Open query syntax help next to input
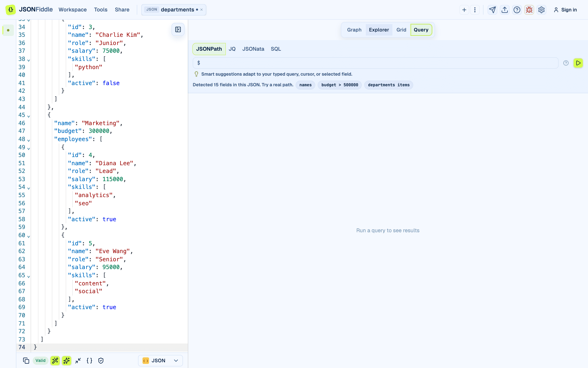588x368 pixels. [566, 63]
